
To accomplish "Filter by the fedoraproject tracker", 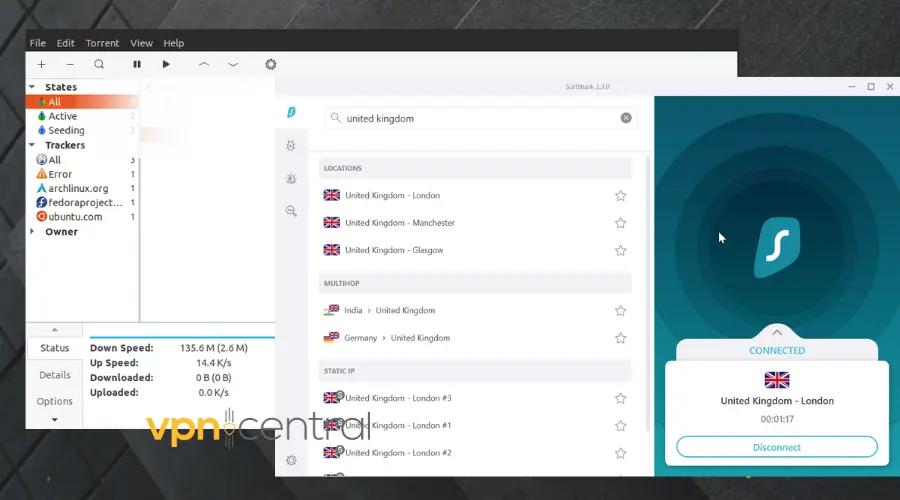I will click(82, 203).
